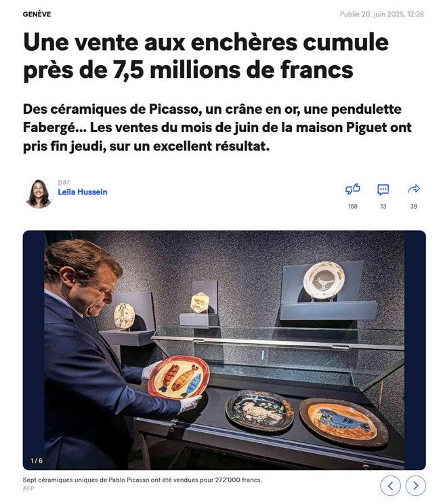
Task: Click the article subtitle about Picasso ceramics
Action: coord(217,127)
